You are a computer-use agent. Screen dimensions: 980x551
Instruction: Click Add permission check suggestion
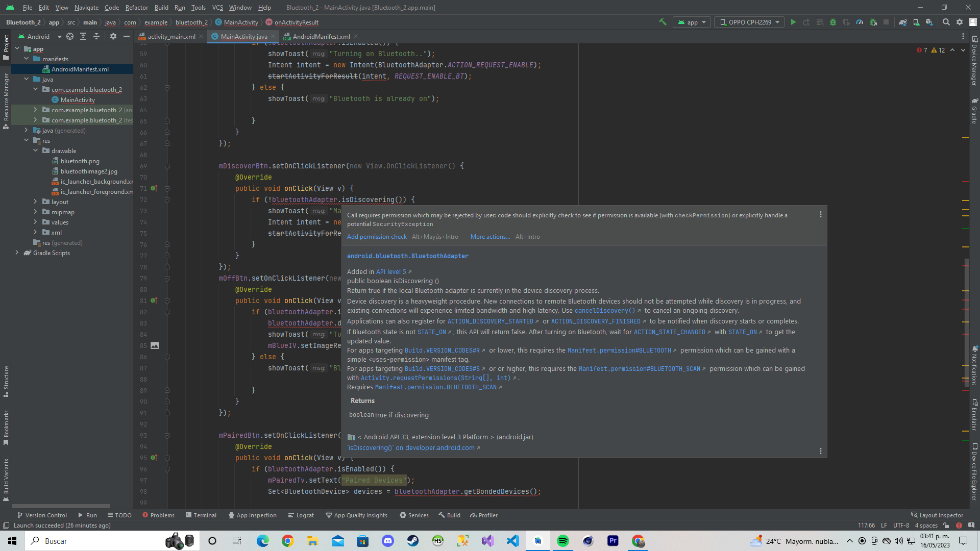click(x=376, y=237)
